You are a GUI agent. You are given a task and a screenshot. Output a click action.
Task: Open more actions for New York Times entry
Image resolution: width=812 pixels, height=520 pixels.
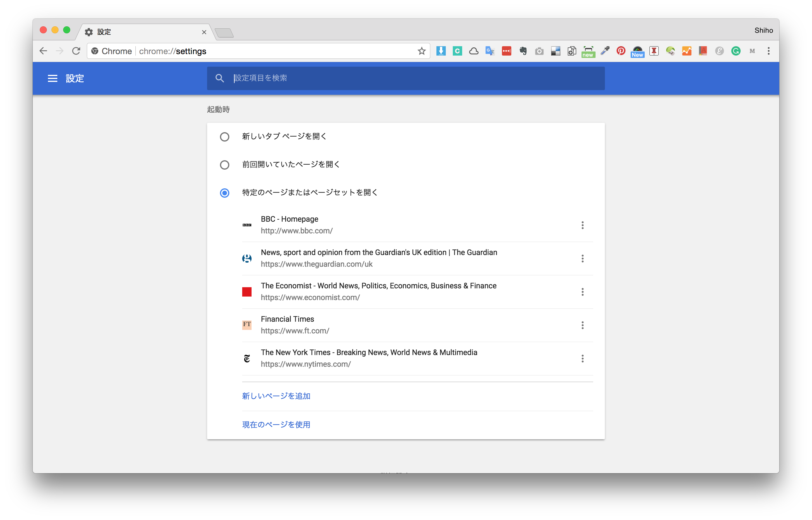pyautogui.click(x=582, y=359)
